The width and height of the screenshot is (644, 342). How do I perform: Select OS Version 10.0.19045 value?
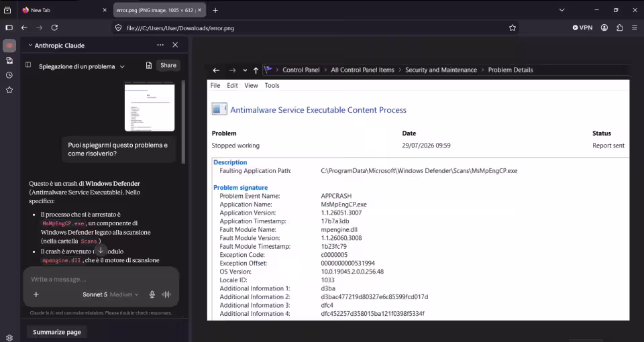point(352,272)
